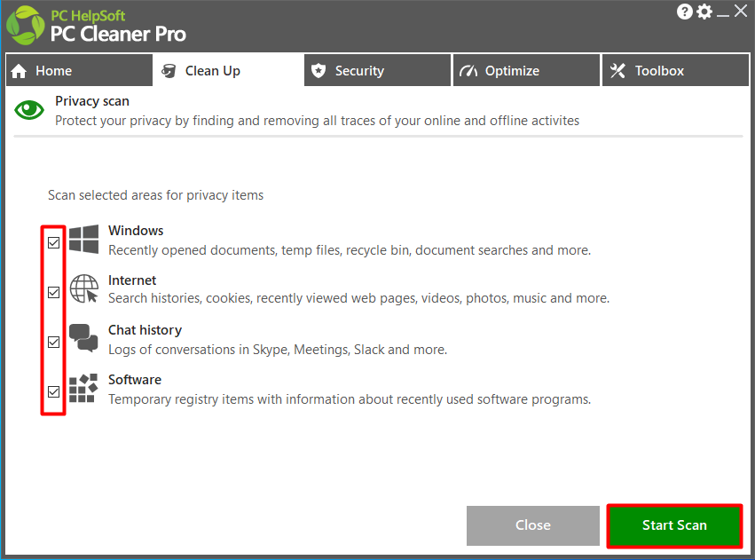Viewport: 755px width, 560px height.
Task: Click the Software blocks icon
Action: 83,388
